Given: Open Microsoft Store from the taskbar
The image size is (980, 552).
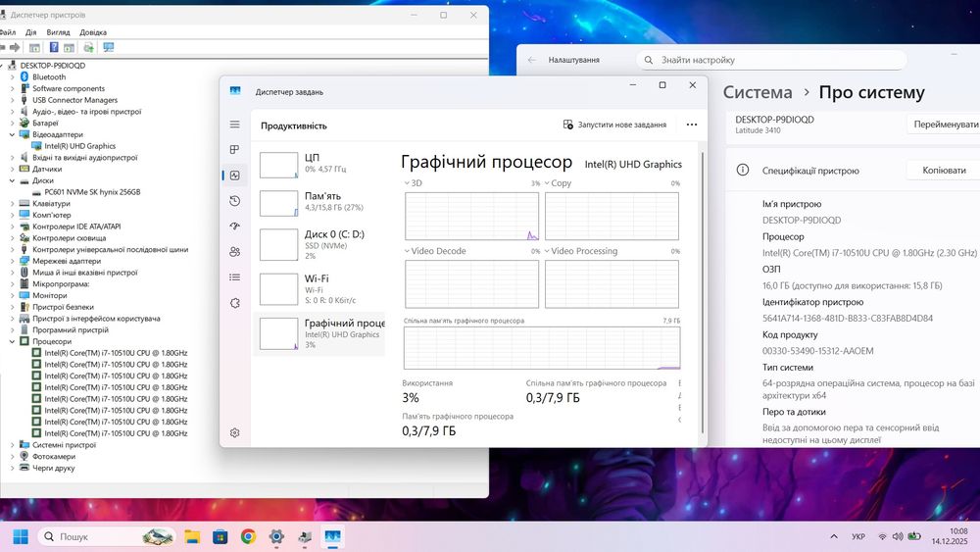Looking at the screenshot, I should (x=220, y=536).
